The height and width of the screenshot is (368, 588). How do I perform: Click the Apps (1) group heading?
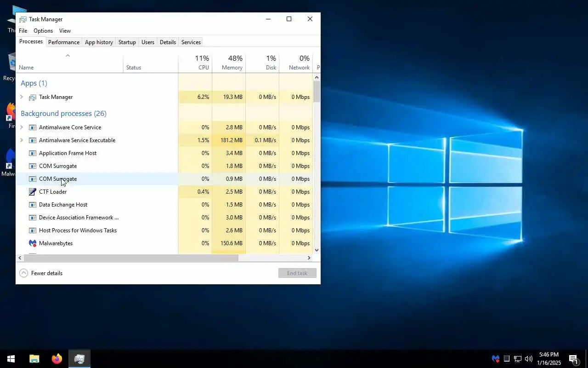click(34, 83)
